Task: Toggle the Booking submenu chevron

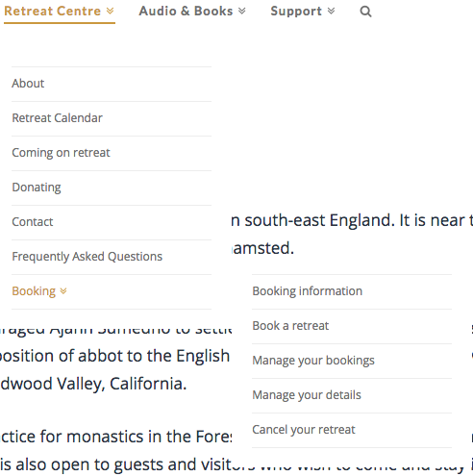Action: [63, 291]
